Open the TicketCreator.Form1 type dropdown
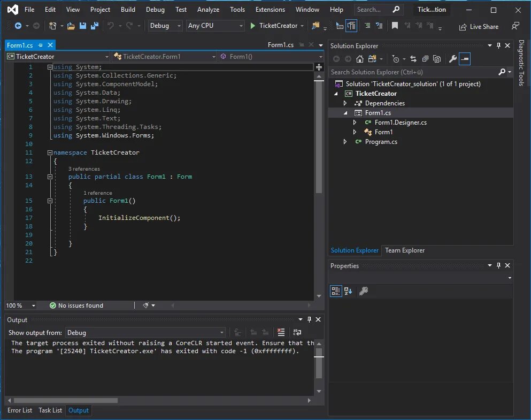This screenshot has width=531, height=420. (165, 57)
